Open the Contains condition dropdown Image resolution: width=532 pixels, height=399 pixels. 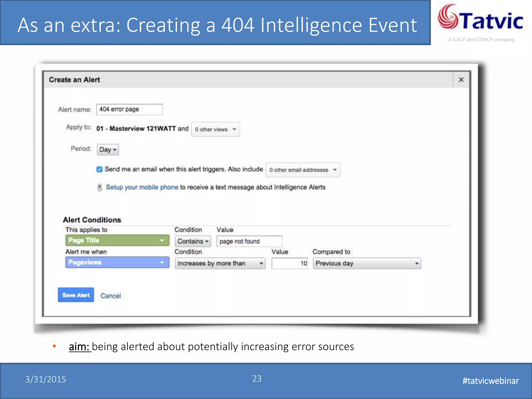tap(193, 241)
